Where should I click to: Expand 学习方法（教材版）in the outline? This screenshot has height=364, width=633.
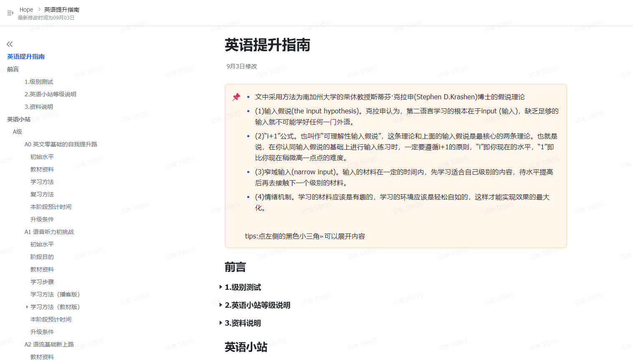(x=27, y=307)
